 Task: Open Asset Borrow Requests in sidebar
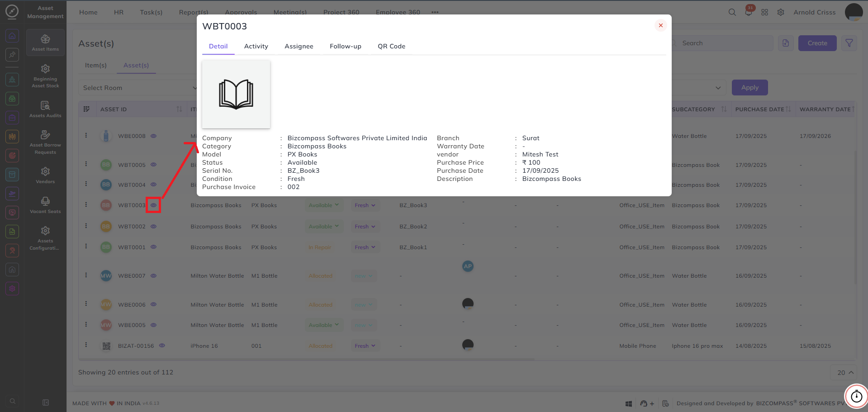[x=45, y=142]
